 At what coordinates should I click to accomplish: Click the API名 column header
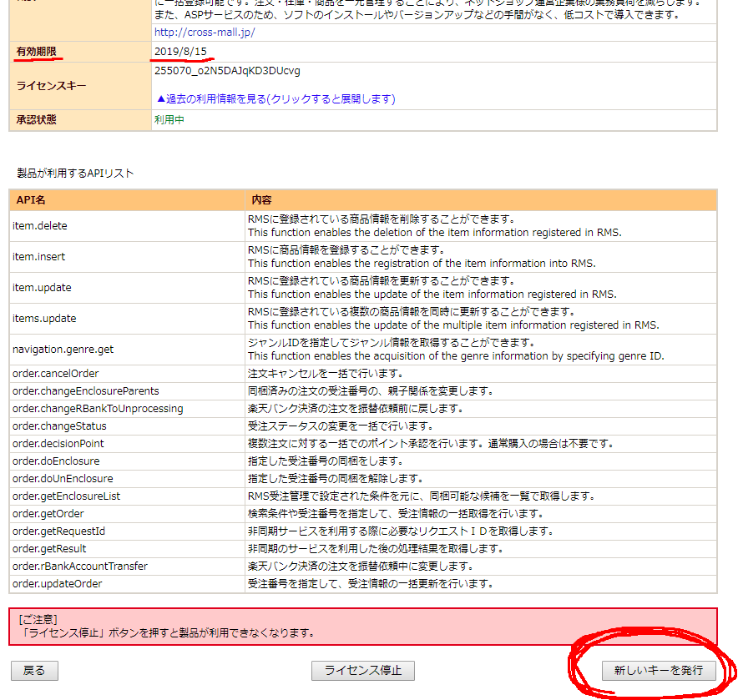30,200
